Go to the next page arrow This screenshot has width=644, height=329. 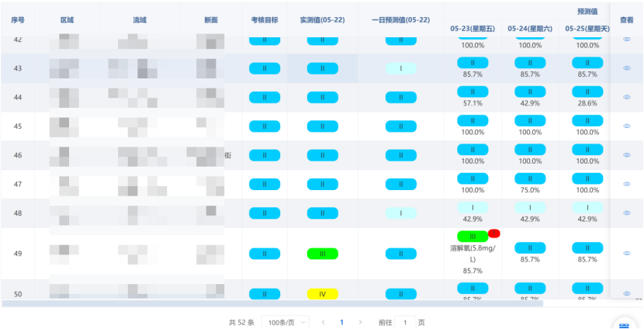[360, 322]
